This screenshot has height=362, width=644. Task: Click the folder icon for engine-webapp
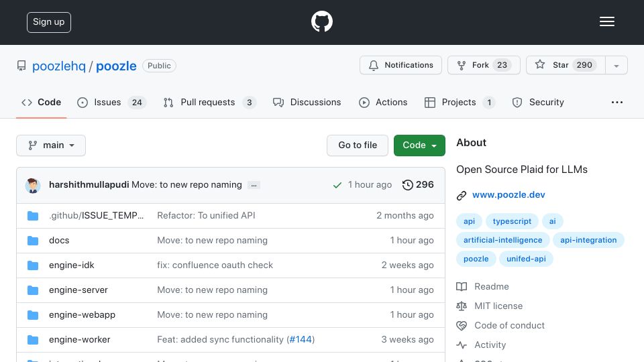point(33,315)
